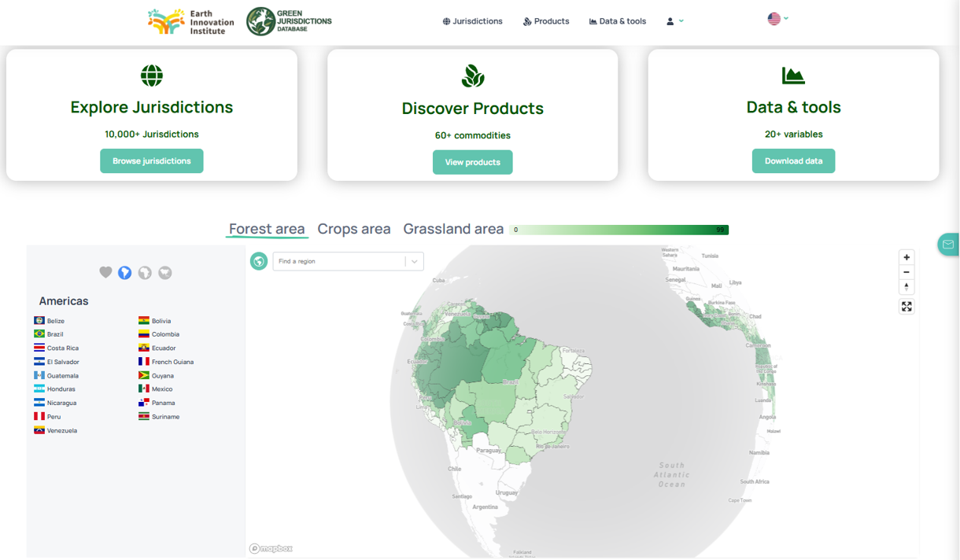Image resolution: width=960 pixels, height=560 pixels.
Task: Click the Explore Jurisdictions heading
Action: 152,108
